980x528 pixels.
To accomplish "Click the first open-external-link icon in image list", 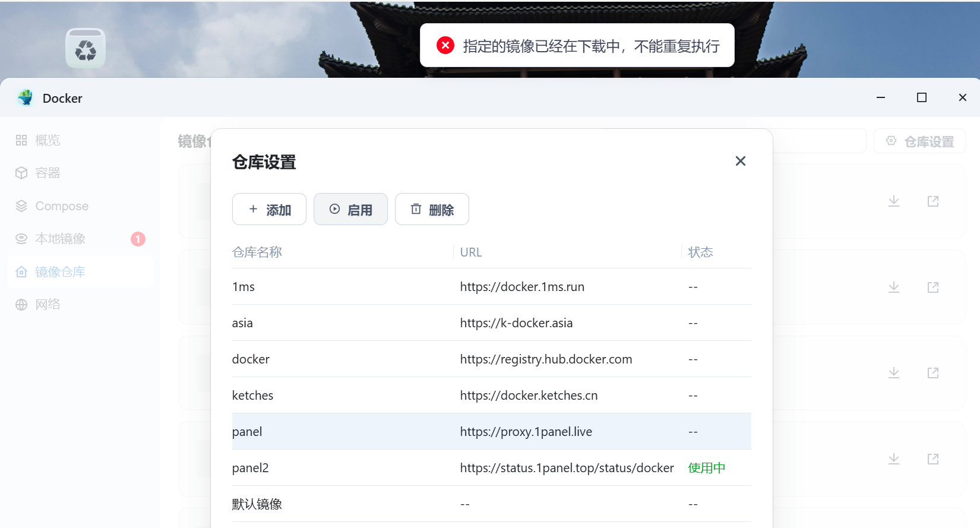I will (x=933, y=201).
